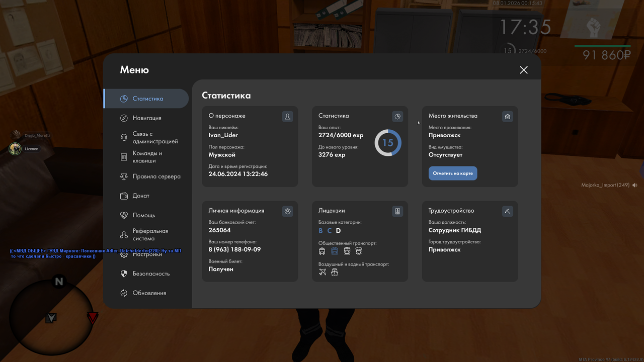The width and height of the screenshot is (644, 362).
Task: Click the Majorka_Import (249) voice name
Action: (x=605, y=186)
